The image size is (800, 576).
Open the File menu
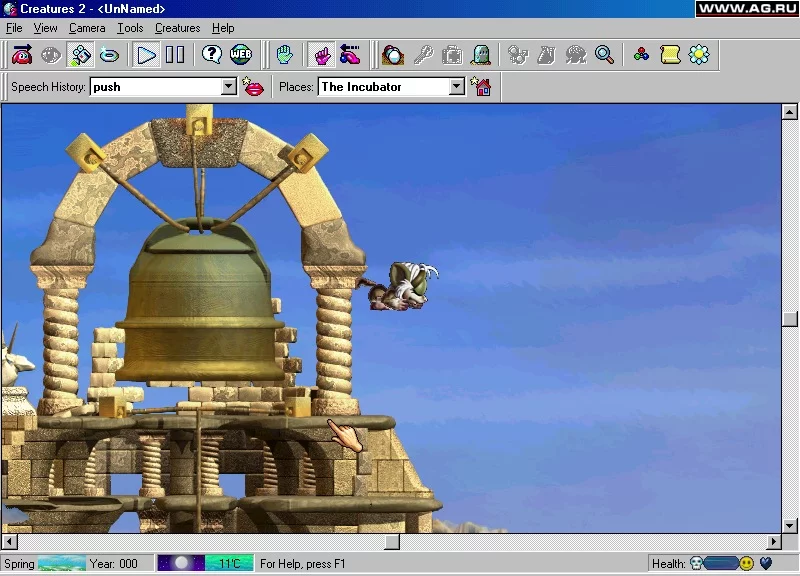[x=14, y=28]
